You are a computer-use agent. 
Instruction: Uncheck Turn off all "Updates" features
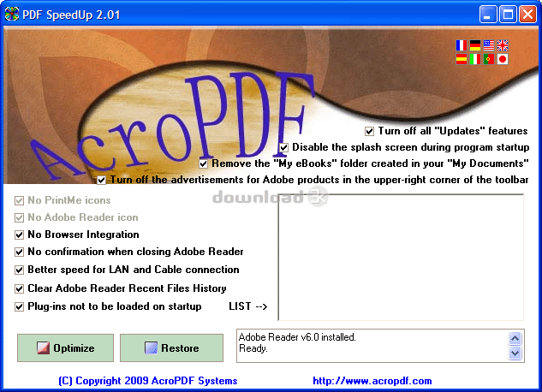point(369,131)
